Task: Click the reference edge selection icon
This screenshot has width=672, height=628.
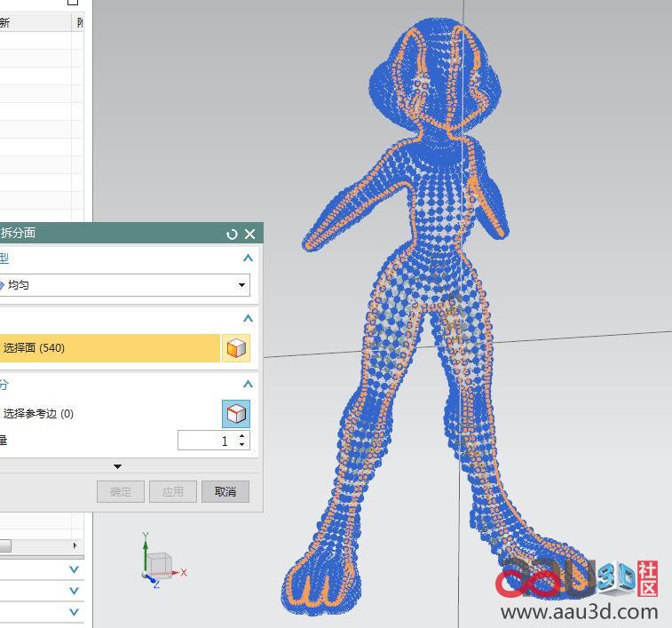Action: point(235,414)
